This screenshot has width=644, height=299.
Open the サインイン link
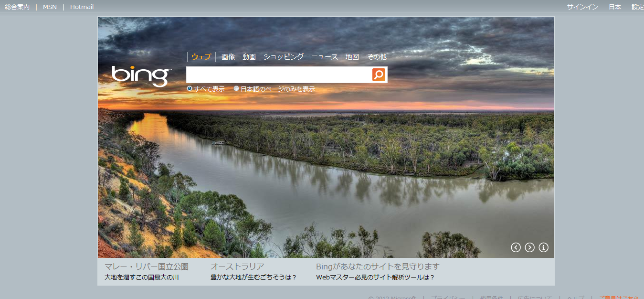(582, 7)
